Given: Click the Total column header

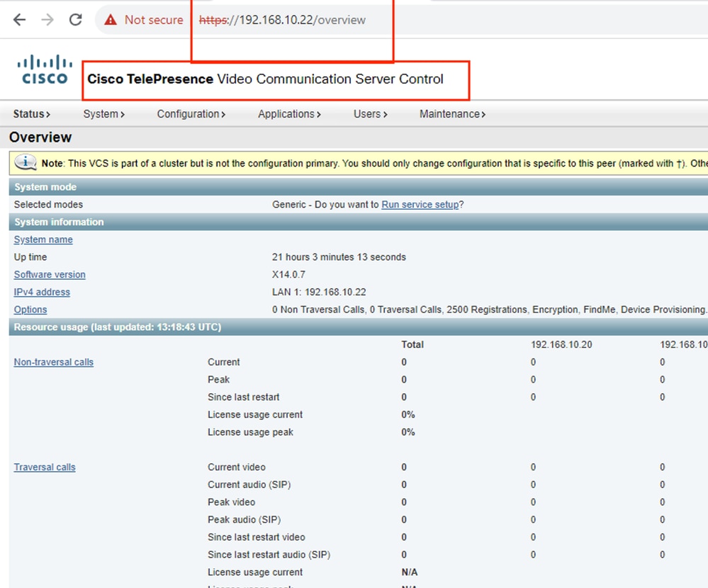Looking at the screenshot, I should (x=412, y=345).
